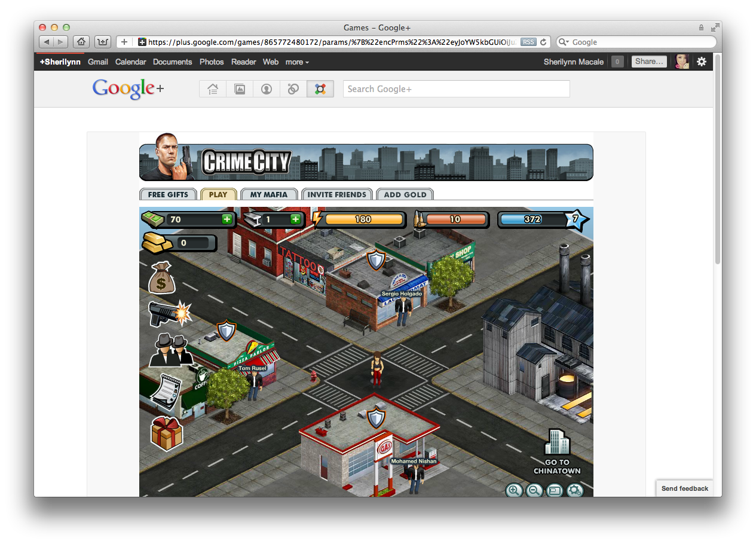Viewport: 756px width, 544px height.
Task: Open the search engine magnifier dropdown
Action: [x=564, y=42]
